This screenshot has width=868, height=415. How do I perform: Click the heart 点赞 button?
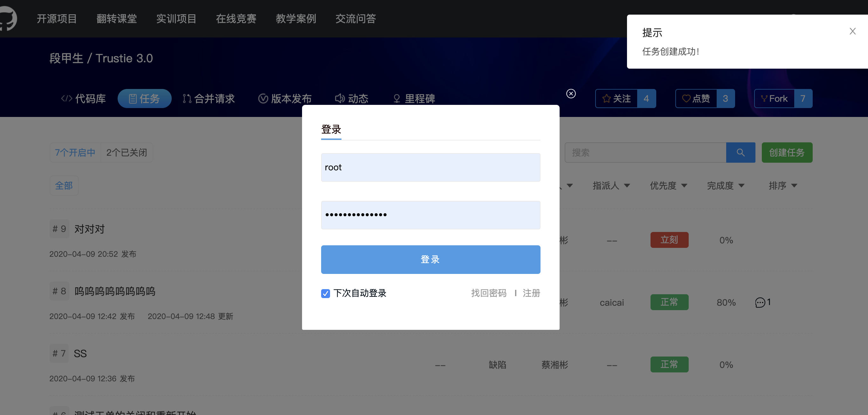tap(696, 99)
